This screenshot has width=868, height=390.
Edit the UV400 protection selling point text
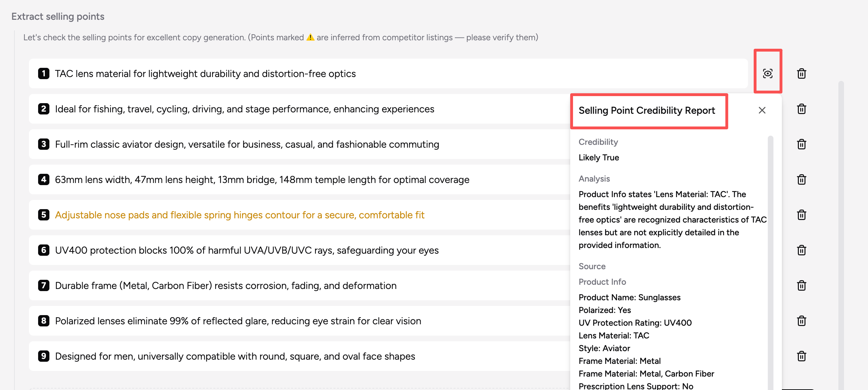tap(247, 250)
